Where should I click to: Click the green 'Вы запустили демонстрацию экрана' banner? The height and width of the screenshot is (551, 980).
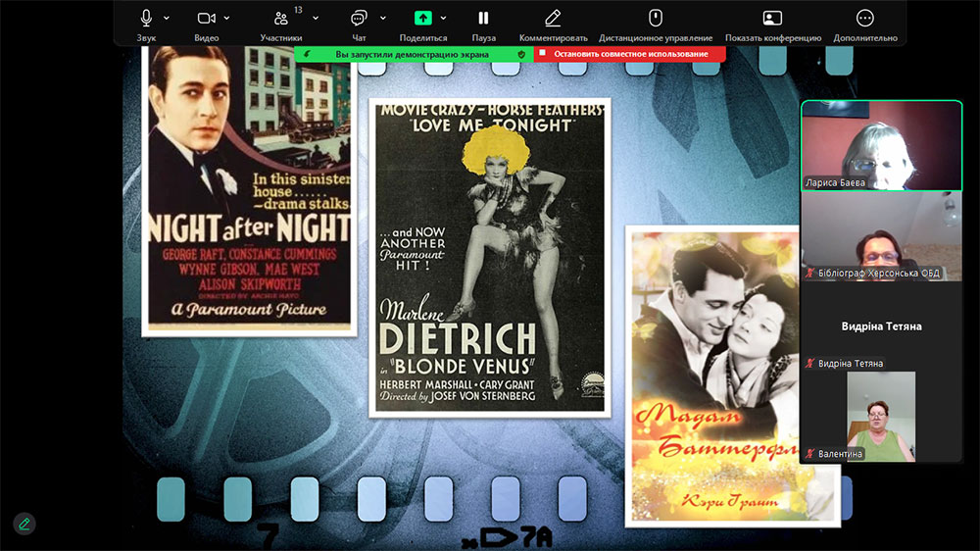point(414,54)
